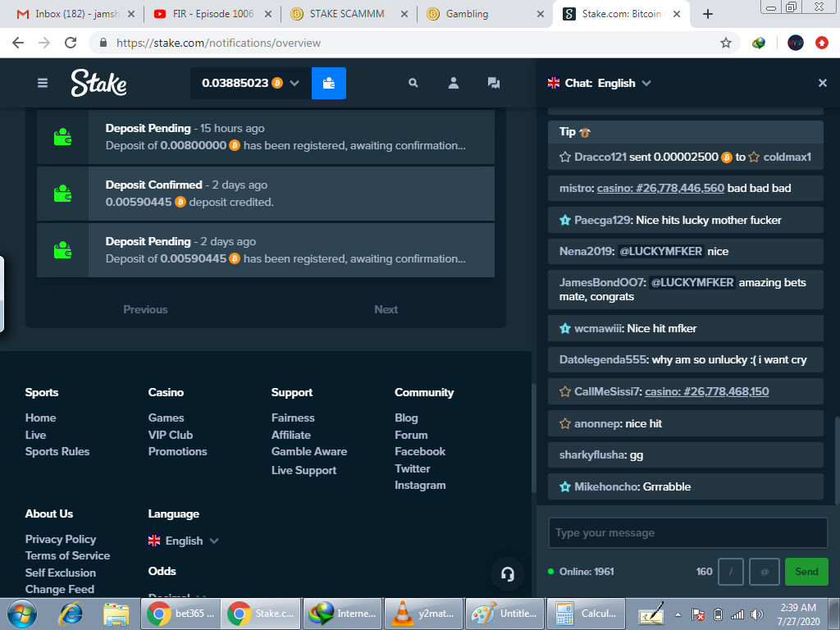Viewport: 840px width, 630px height.
Task: Open the user profile icon
Action: click(x=453, y=83)
